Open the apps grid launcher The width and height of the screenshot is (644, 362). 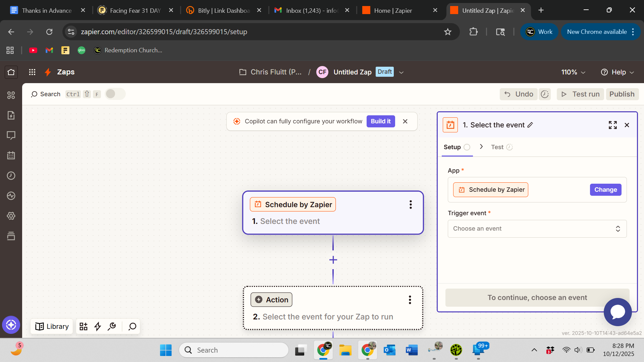(x=32, y=72)
